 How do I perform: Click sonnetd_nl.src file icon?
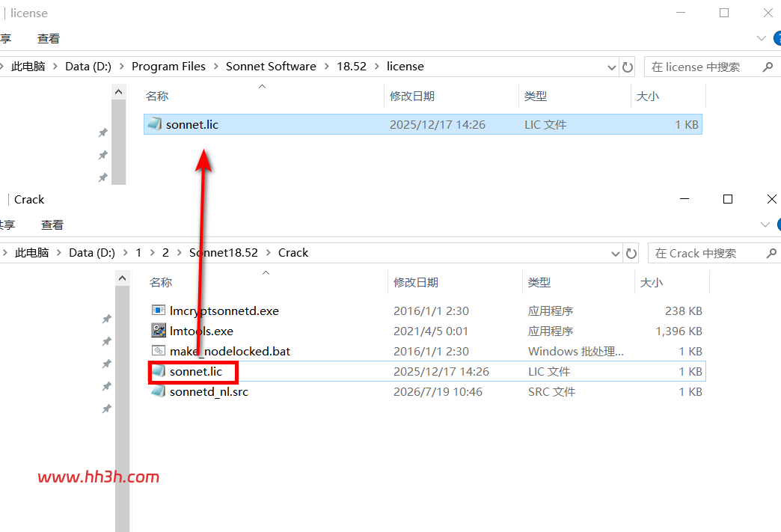159,391
